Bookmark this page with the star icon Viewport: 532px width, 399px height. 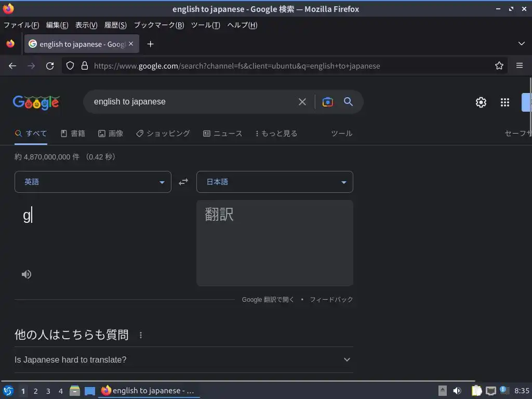pyautogui.click(x=499, y=65)
